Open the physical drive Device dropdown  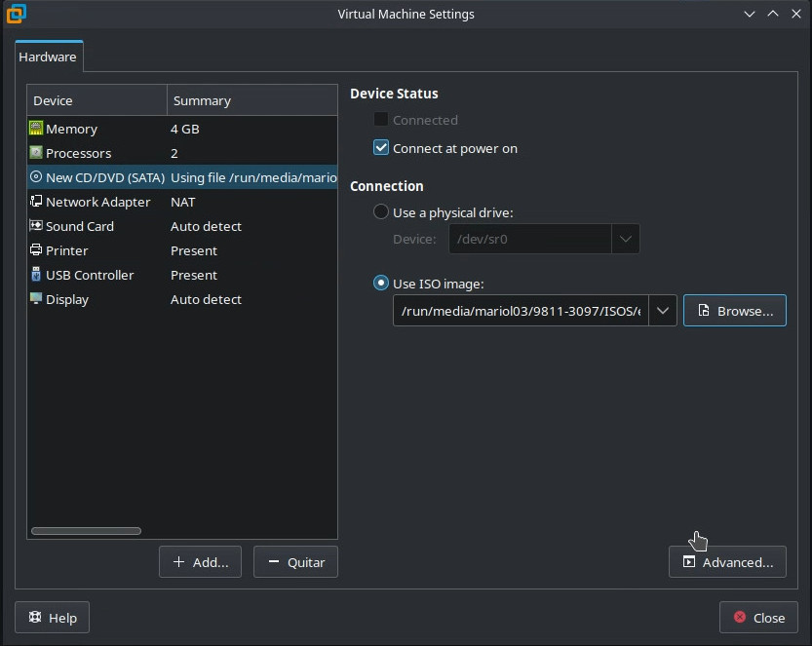(625, 239)
